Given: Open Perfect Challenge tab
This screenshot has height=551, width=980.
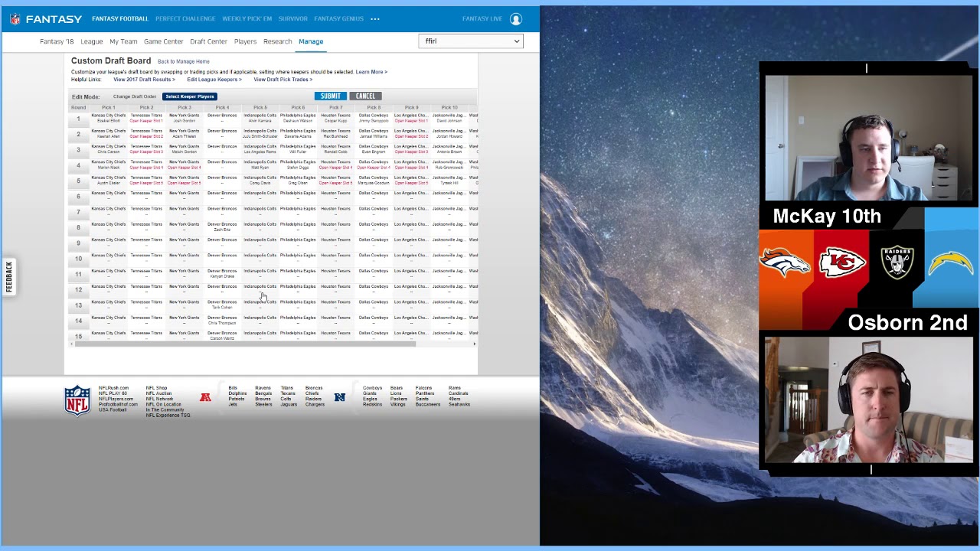Looking at the screenshot, I should [185, 18].
